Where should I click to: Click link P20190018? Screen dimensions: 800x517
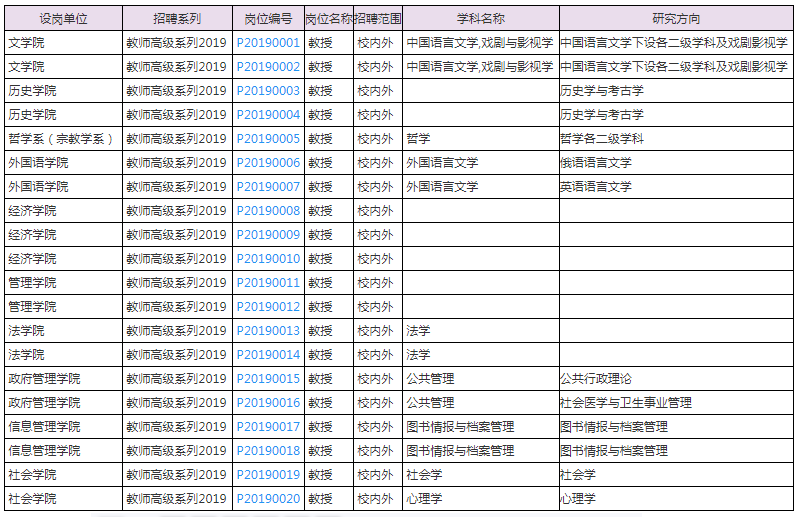tap(268, 451)
